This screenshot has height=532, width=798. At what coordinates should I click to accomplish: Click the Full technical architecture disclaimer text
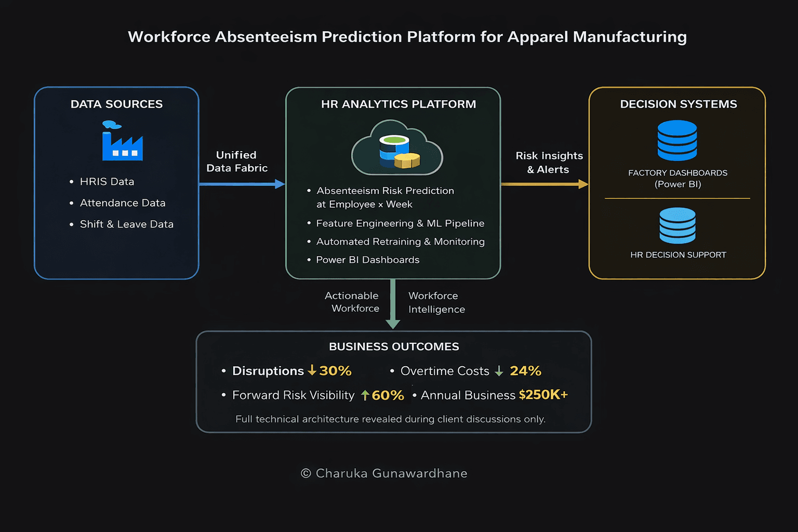(x=391, y=419)
